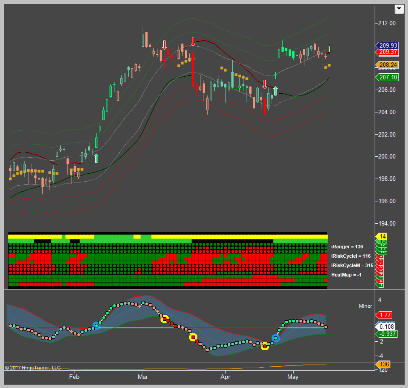The height and width of the screenshot is (388, 408).
Task: Click the yellow 14 marker on heatmap axis
Action: pyautogui.click(x=382, y=237)
